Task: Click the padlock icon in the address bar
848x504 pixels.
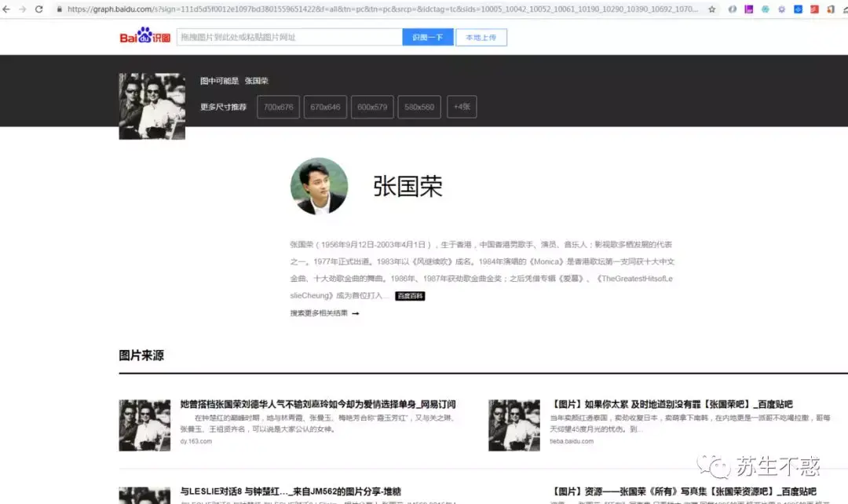Action: 60,9
